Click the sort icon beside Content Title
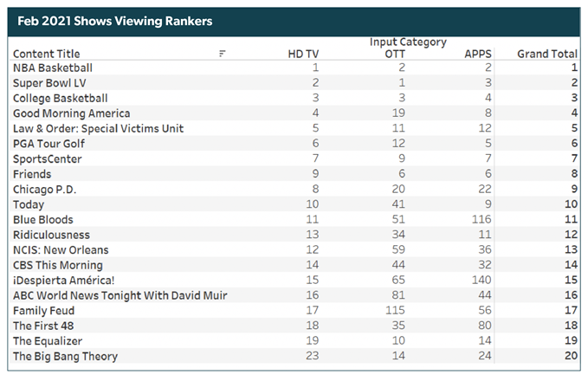 coord(223,54)
